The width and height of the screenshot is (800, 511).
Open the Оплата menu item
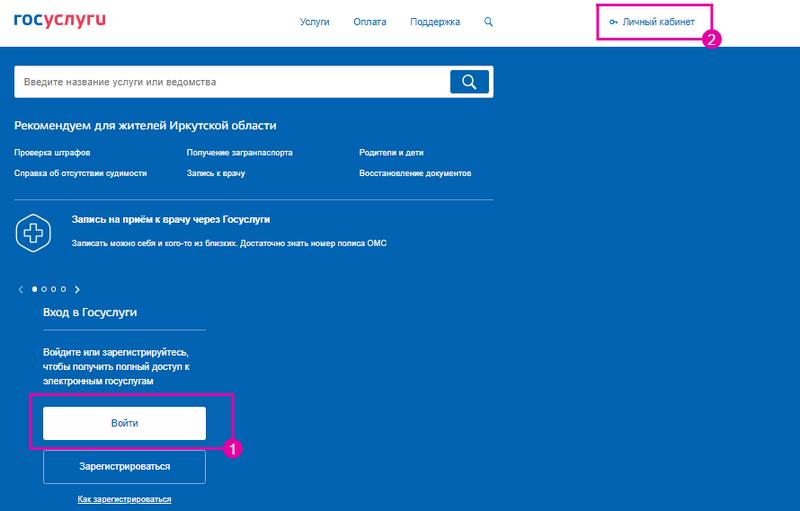click(x=370, y=22)
